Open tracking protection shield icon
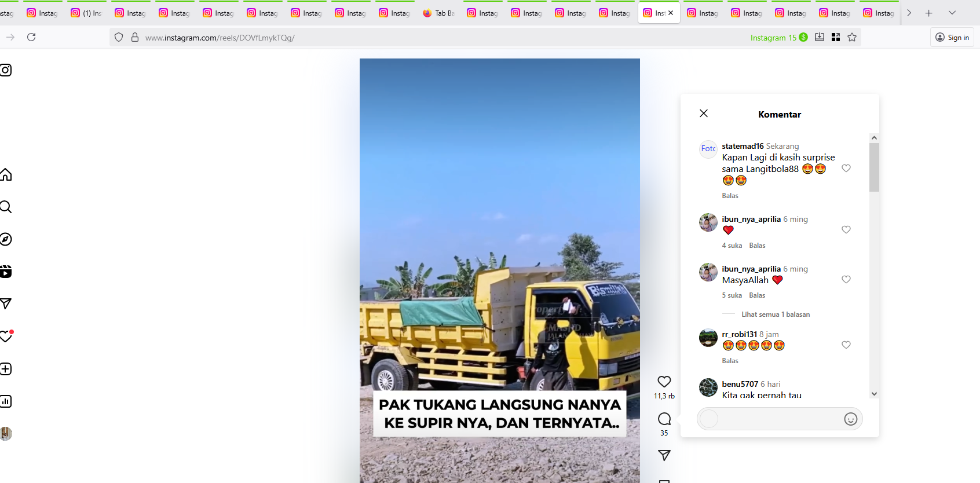 [x=119, y=37]
